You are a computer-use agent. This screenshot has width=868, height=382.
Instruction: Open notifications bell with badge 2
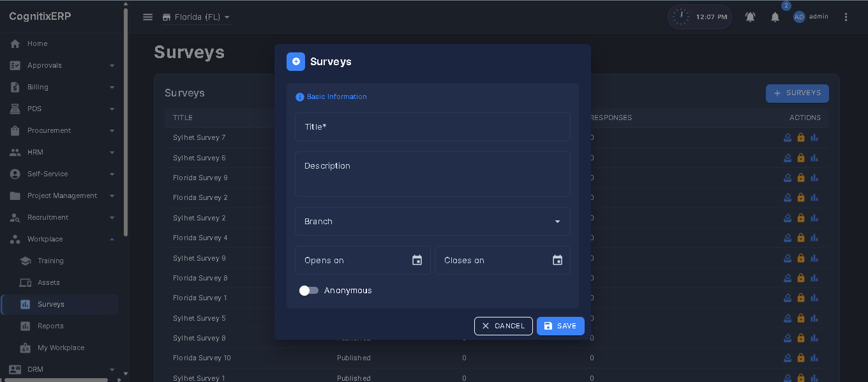tap(775, 17)
